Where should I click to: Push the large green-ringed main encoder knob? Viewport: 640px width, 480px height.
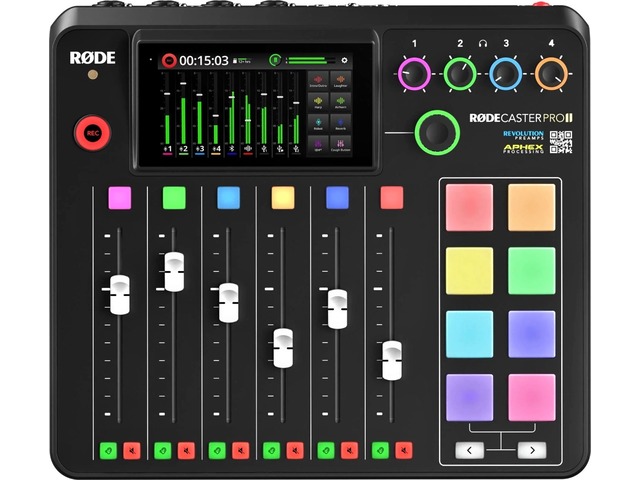point(437,133)
